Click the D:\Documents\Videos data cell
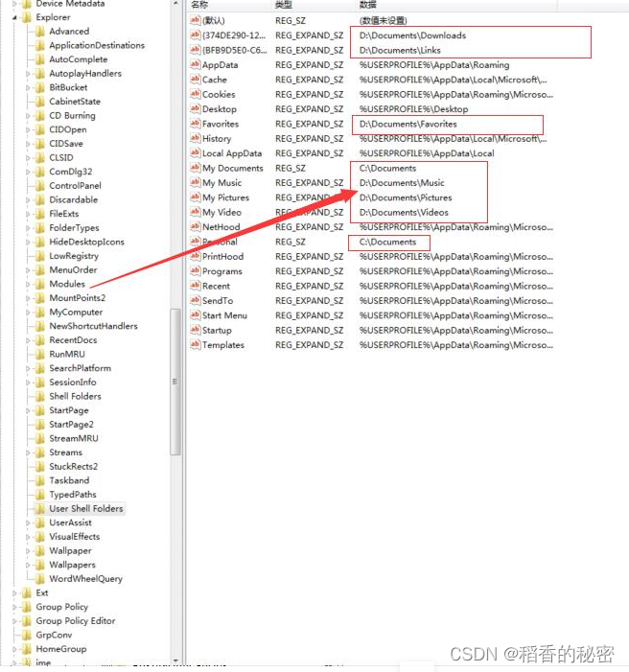Image resolution: width=629 pixels, height=672 pixels. [404, 212]
